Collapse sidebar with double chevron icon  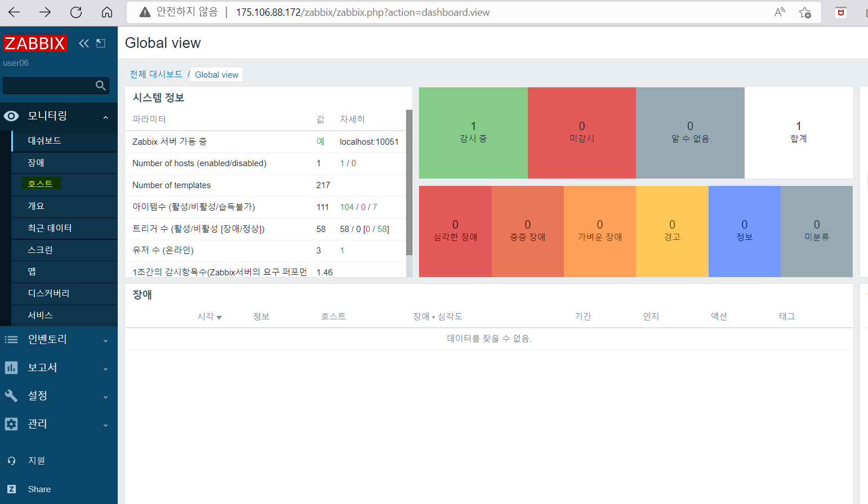[x=84, y=43]
